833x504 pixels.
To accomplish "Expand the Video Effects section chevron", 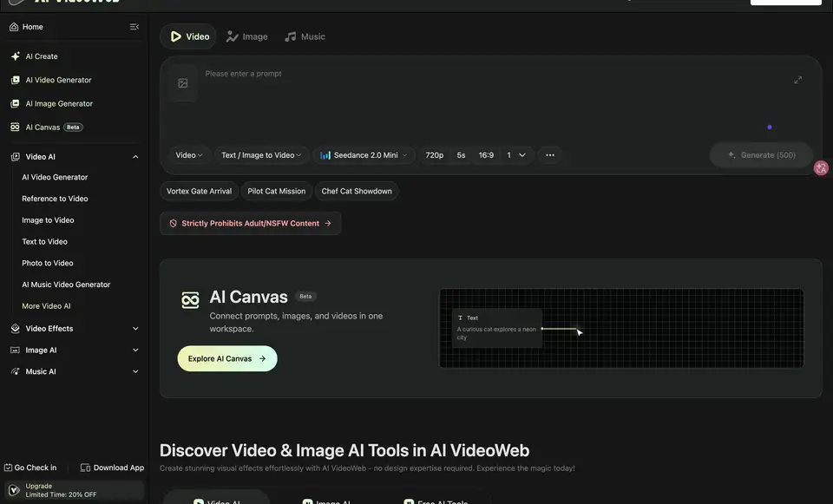I will 135,328.
